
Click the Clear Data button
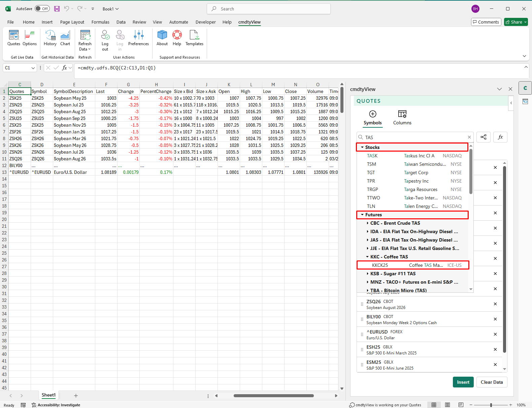coord(492,382)
